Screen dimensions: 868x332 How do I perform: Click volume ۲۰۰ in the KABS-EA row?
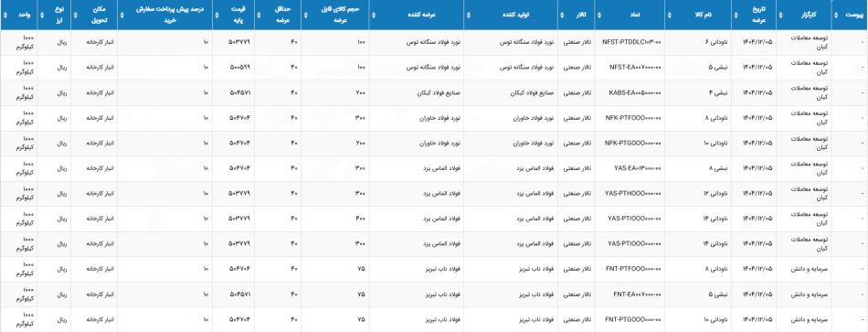[x=360, y=93]
